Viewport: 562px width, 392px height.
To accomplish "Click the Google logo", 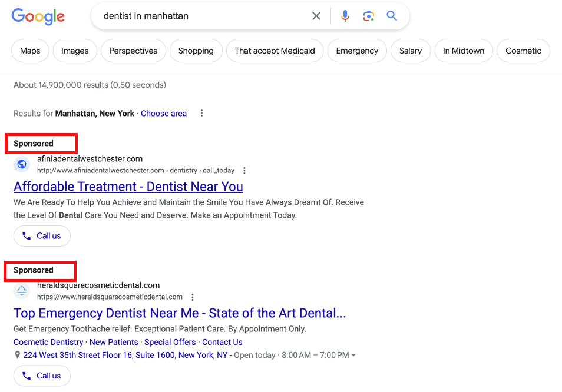I will [38, 16].
